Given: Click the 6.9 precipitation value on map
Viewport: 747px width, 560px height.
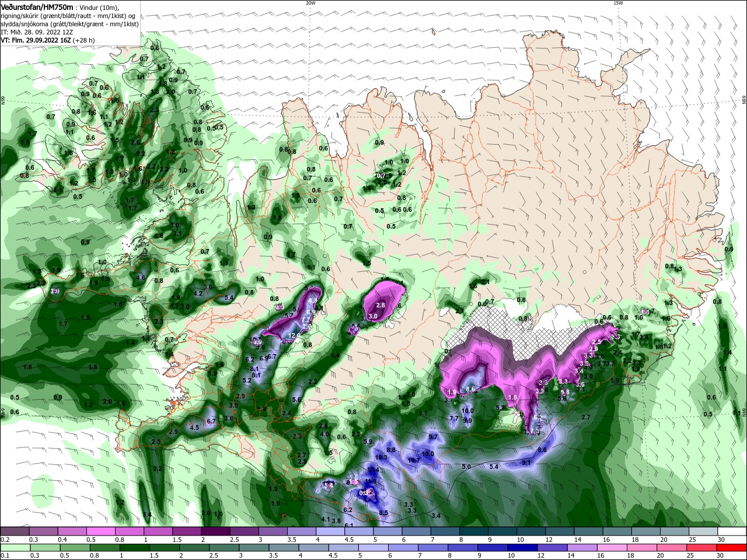Looking at the screenshot, I should coord(263,358).
